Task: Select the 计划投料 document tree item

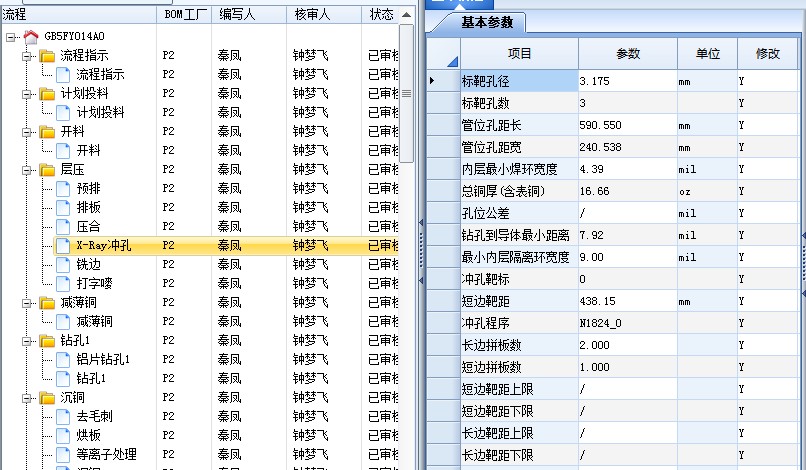Action: click(x=100, y=113)
